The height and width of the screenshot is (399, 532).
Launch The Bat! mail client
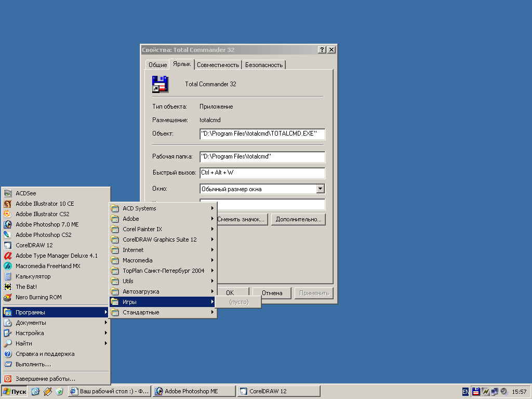(x=56, y=287)
